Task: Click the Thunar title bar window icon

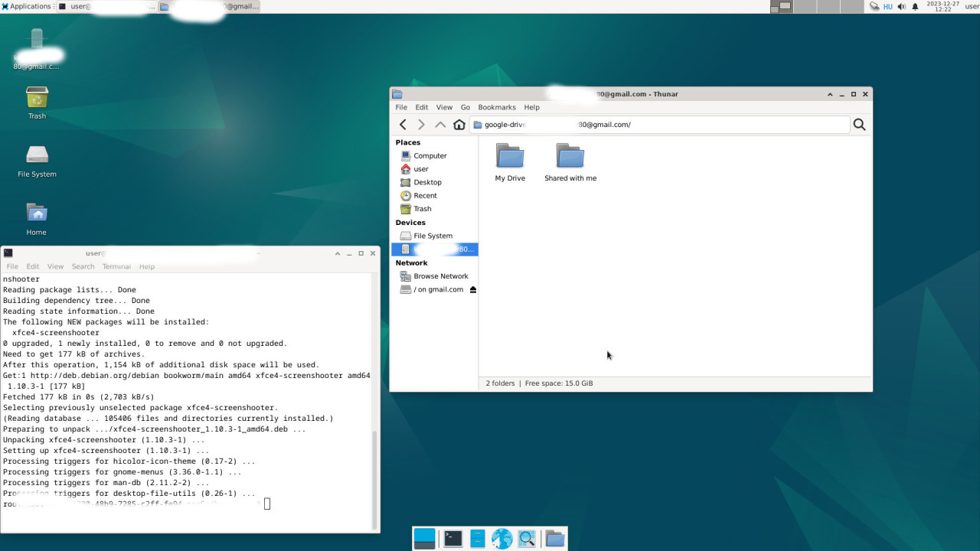Action: [397, 94]
